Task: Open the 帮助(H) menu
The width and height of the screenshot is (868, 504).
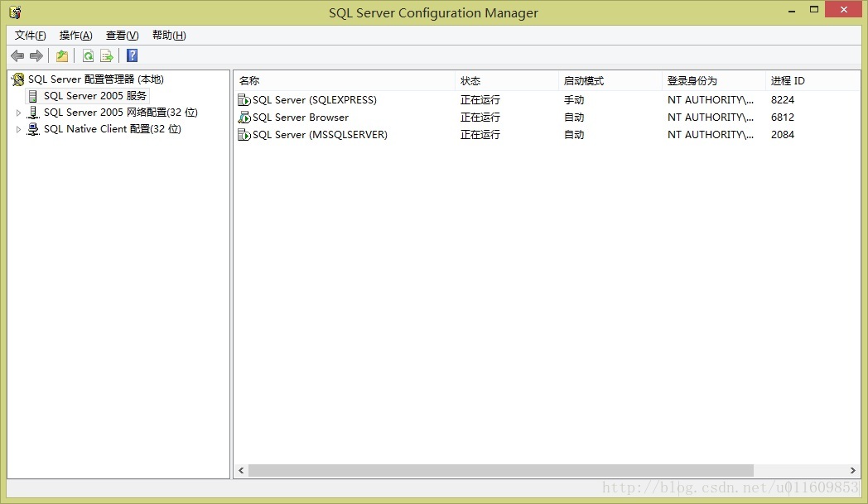Action: (169, 36)
